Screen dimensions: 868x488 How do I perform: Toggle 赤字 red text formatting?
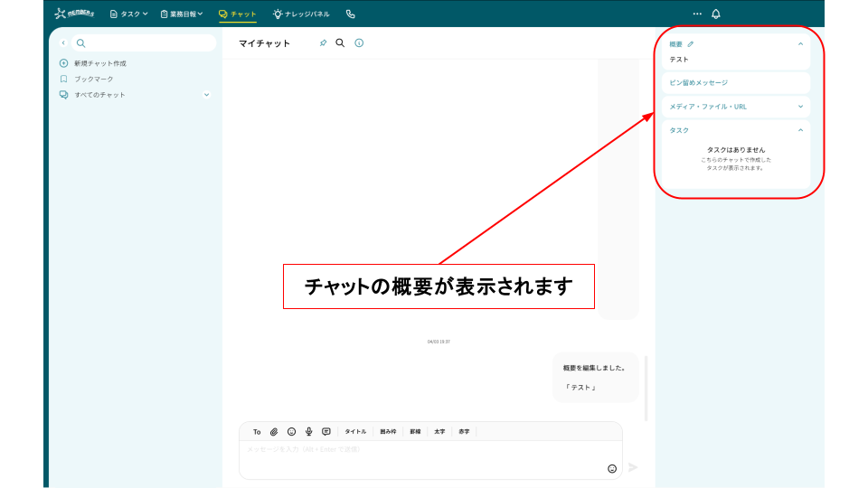click(464, 432)
